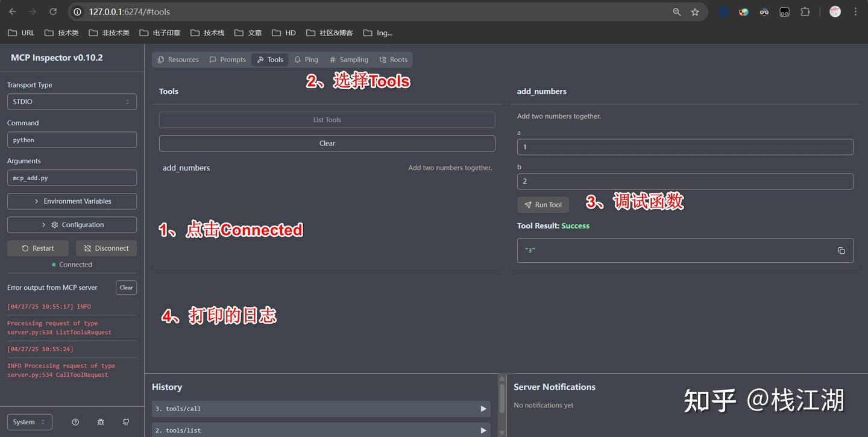Switch to the Resources tab
The image size is (868, 437).
pos(178,60)
